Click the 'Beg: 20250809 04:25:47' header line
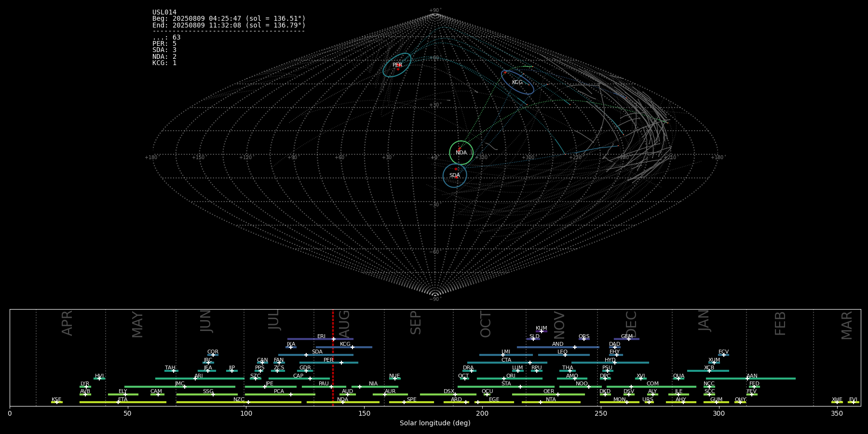 (229, 19)
